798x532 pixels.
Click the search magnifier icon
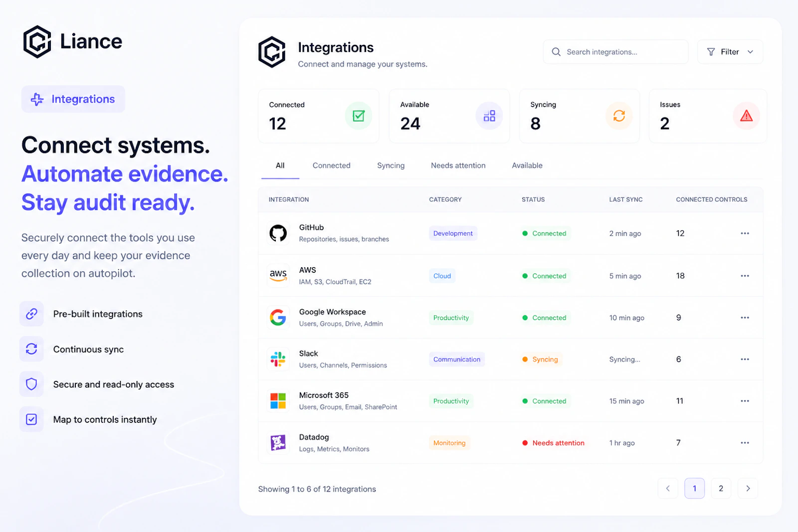coord(556,52)
